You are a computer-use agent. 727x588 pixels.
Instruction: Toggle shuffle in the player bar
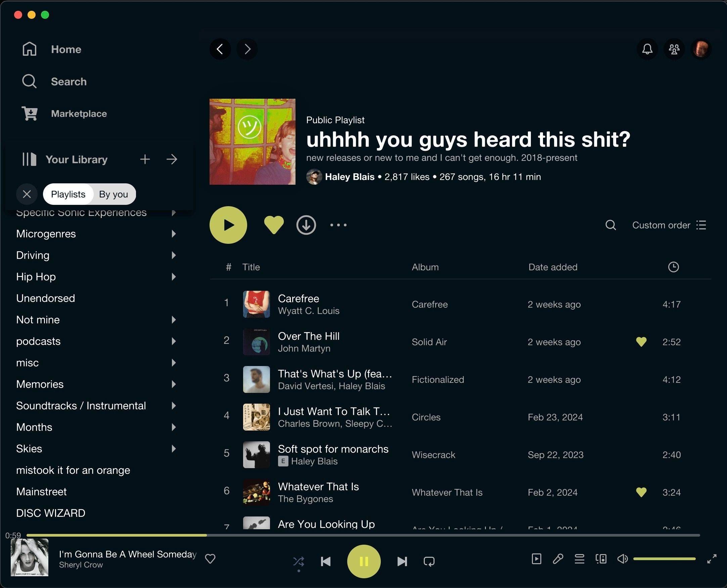(298, 561)
